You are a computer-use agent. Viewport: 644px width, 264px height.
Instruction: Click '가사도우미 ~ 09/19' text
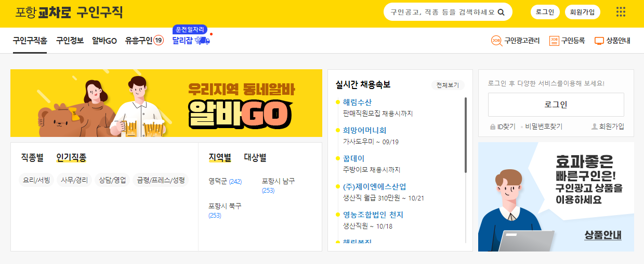(371, 142)
